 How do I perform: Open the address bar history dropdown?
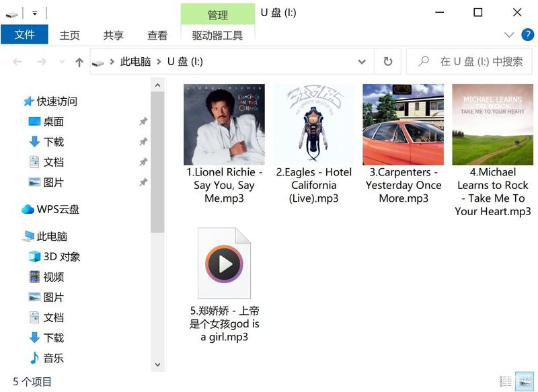pyautogui.click(x=362, y=62)
